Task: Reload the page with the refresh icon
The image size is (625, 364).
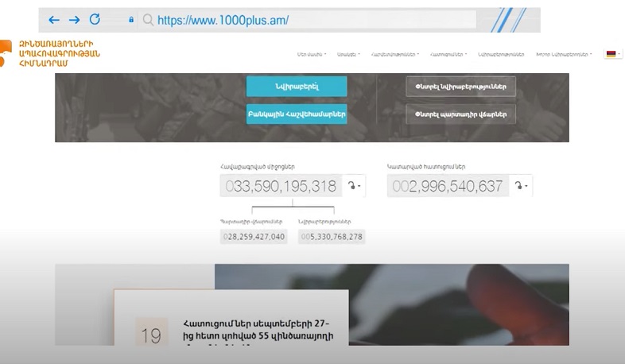Action: point(95,20)
